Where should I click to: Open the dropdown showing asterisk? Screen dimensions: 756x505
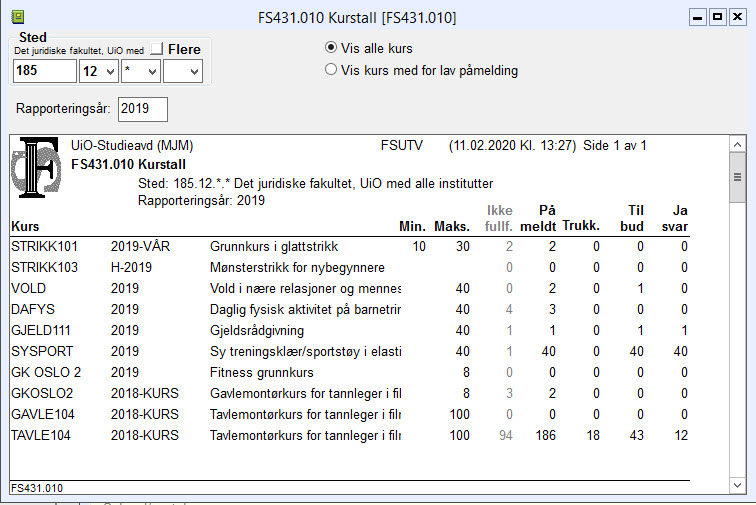(x=141, y=71)
